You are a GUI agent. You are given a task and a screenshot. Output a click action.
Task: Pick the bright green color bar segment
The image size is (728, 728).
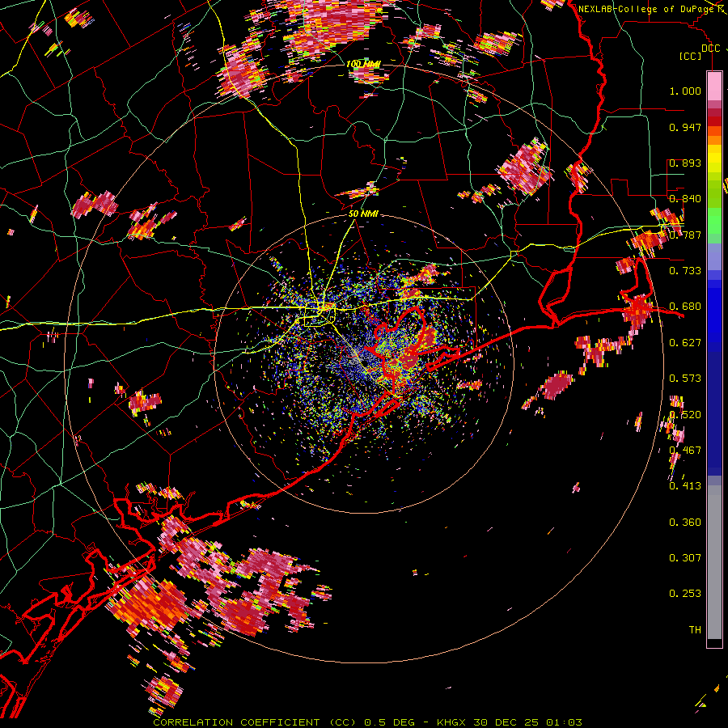click(714, 221)
